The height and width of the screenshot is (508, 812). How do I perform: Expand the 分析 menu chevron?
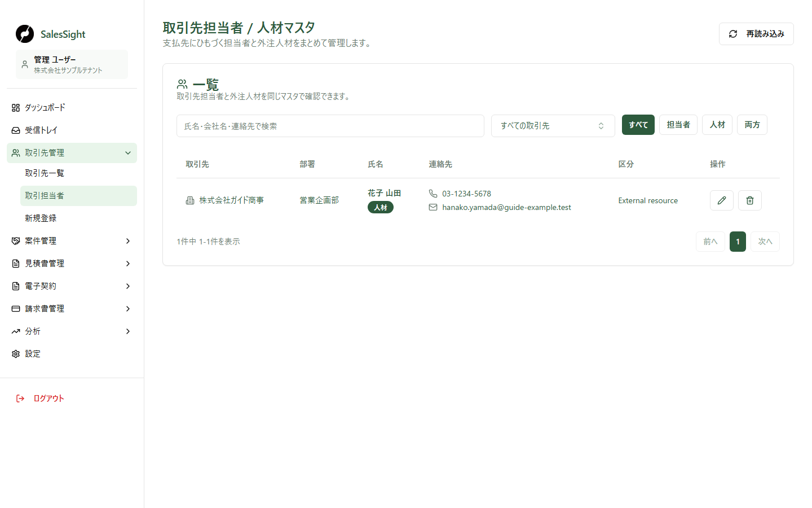[128, 331]
